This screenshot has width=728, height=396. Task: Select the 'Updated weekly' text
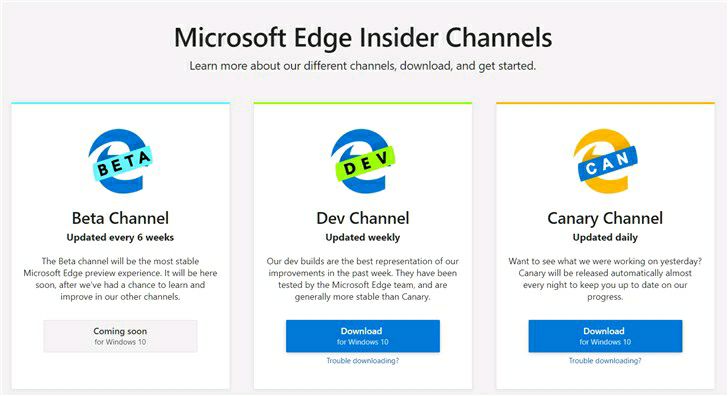coord(363,238)
